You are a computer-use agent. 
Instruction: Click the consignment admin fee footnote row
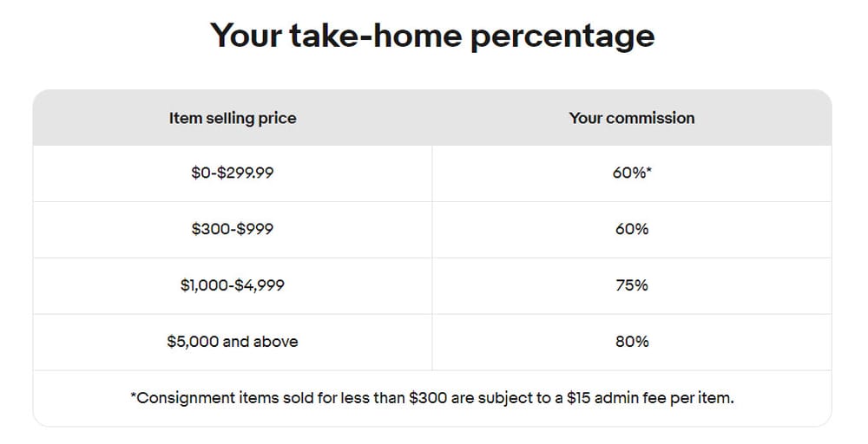click(432, 399)
